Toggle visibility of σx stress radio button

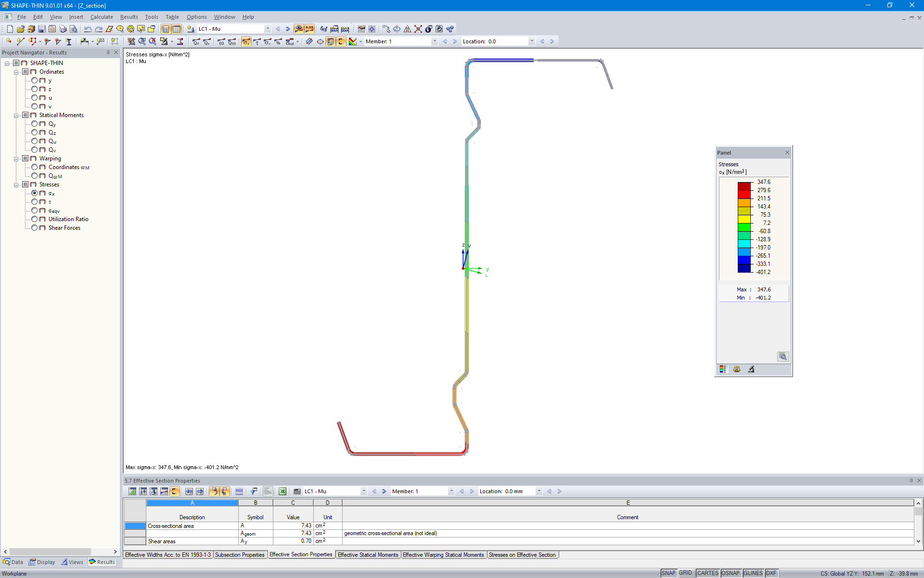pyautogui.click(x=34, y=193)
